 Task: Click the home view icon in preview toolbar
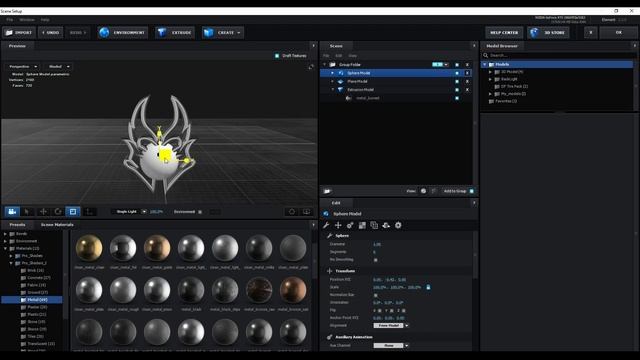tap(292, 211)
